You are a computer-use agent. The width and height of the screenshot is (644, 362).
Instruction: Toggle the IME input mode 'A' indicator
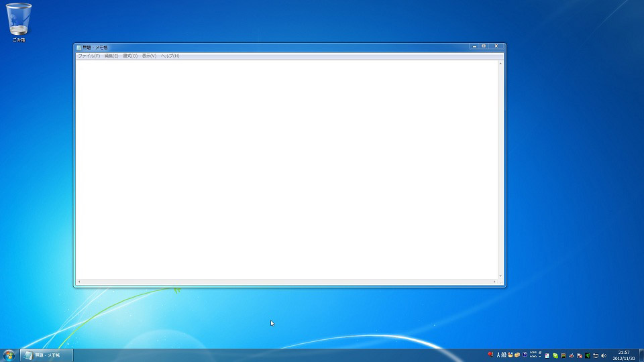pos(498,355)
